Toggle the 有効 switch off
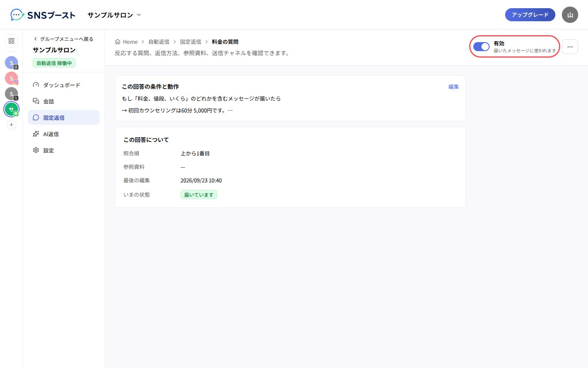The height and width of the screenshot is (368, 588). coord(481,47)
